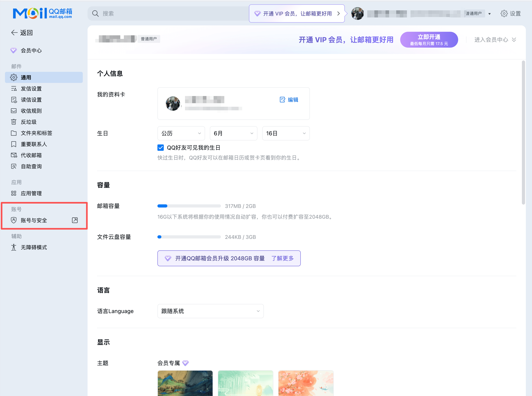This screenshot has width=532, height=396.
Task: Click the 账号与安全 shield icon
Action: (14, 220)
